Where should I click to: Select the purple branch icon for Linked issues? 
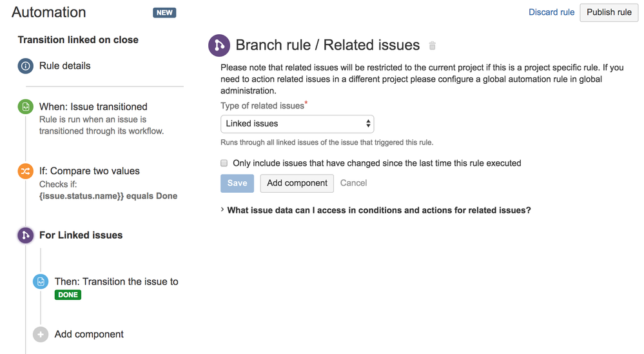click(x=26, y=235)
